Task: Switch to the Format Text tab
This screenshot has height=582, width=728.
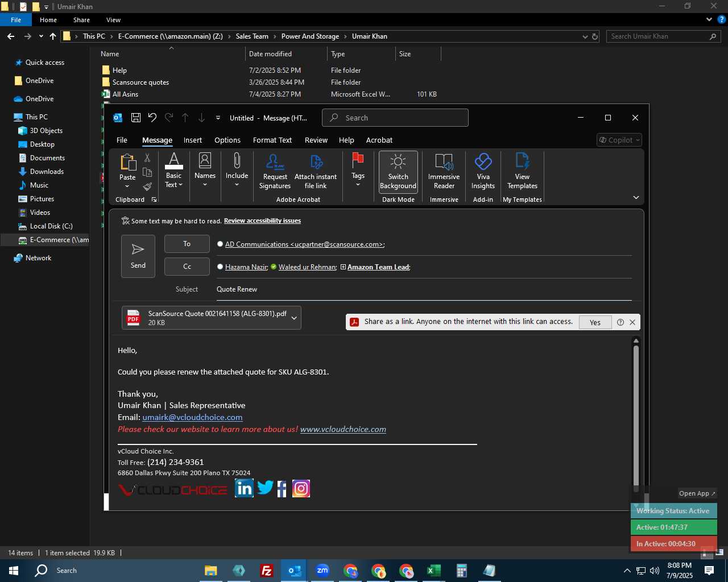Action: coord(272,140)
